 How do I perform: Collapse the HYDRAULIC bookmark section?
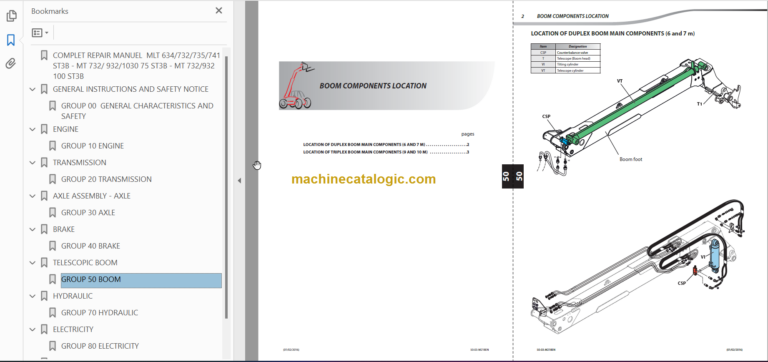pos(33,296)
